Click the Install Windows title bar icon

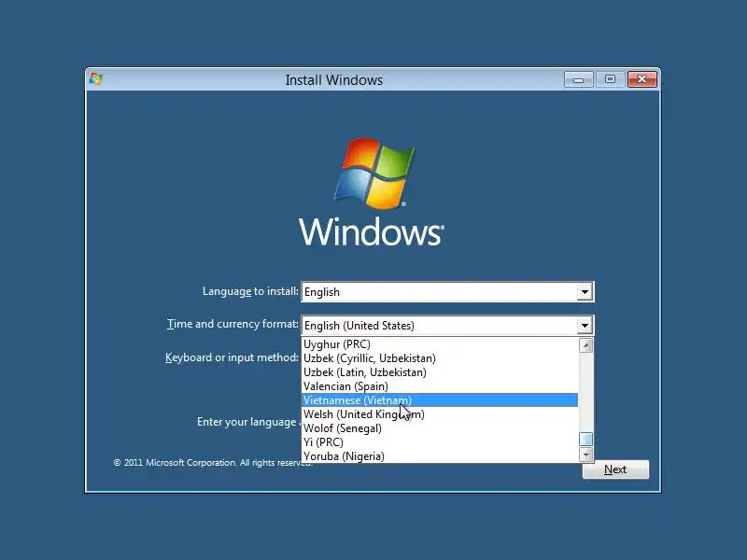coord(96,79)
